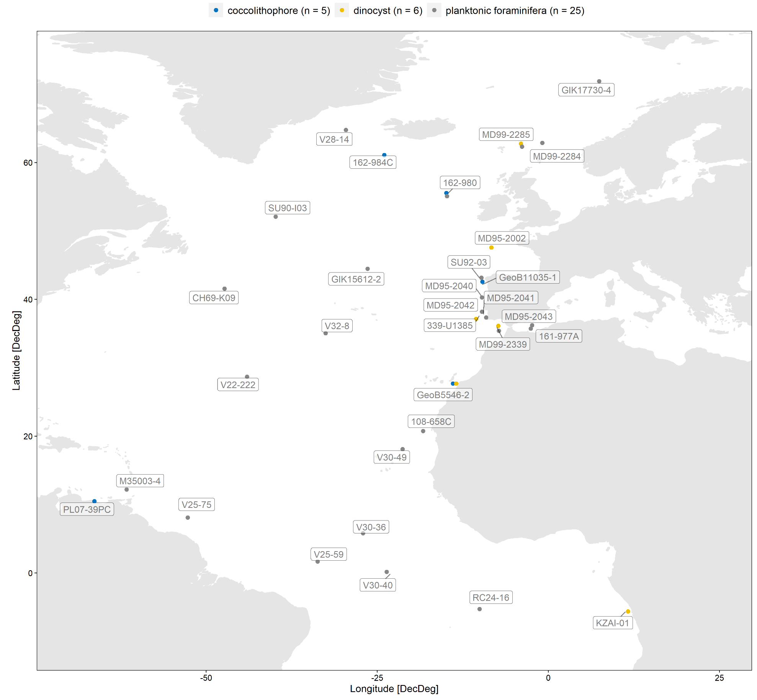
Task: Click the MD95-2040 site label
Action: point(449,286)
